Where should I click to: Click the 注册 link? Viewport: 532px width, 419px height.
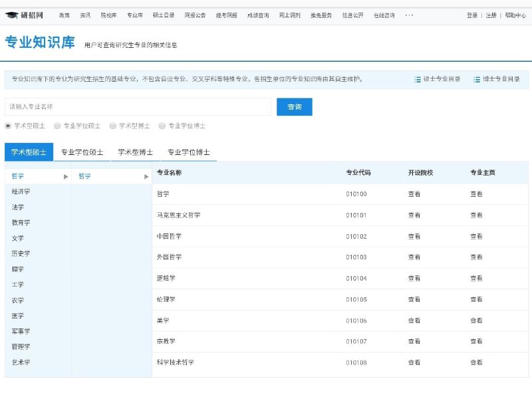coord(491,15)
